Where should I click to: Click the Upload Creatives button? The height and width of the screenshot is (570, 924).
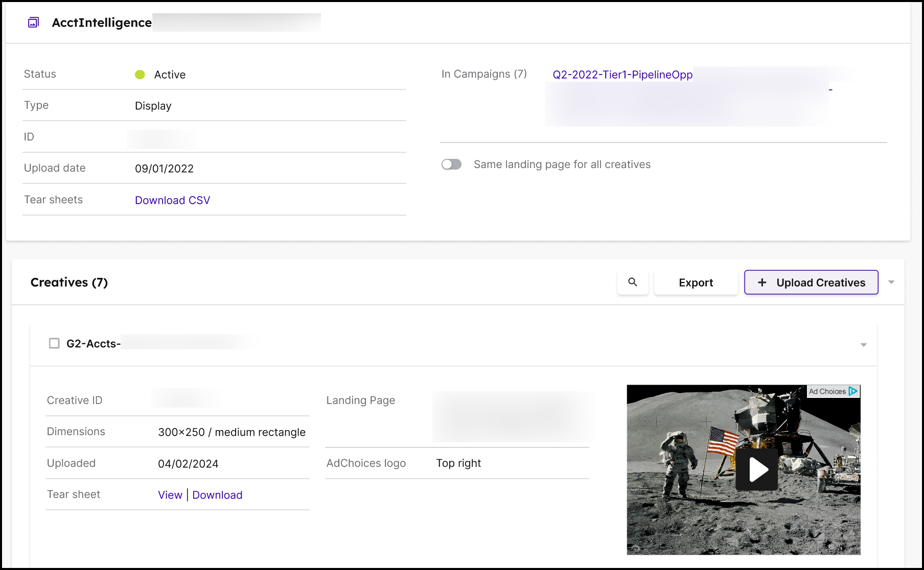click(811, 282)
